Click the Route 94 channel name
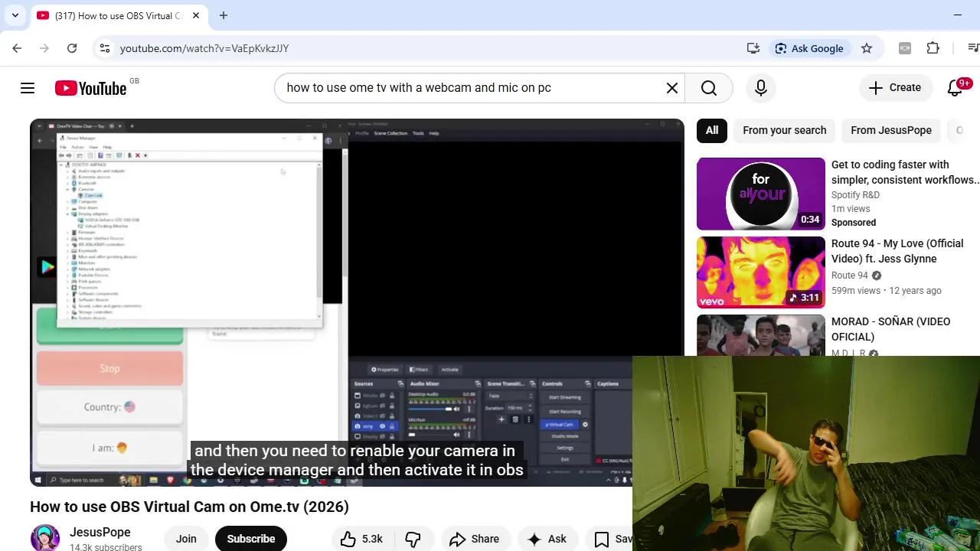 [x=850, y=275]
